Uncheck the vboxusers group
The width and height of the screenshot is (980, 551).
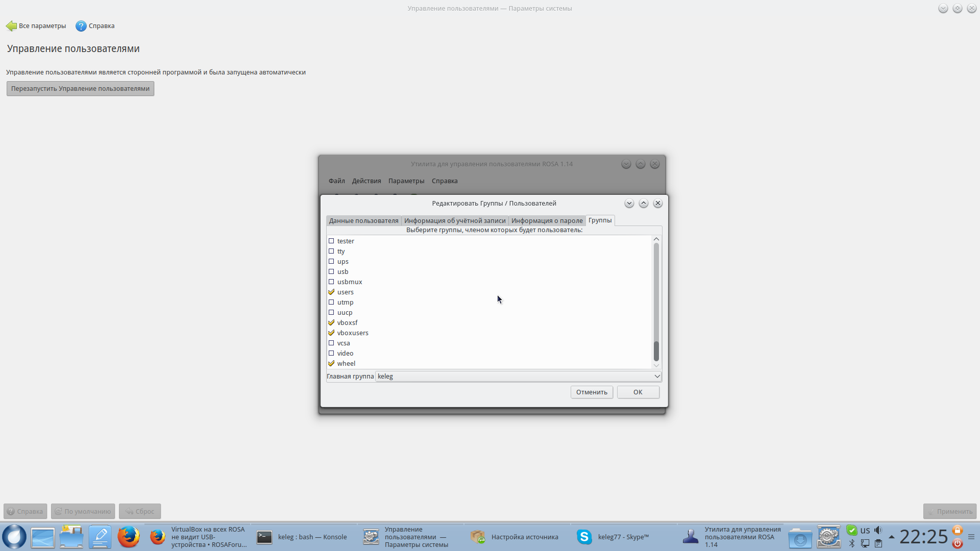tap(331, 333)
